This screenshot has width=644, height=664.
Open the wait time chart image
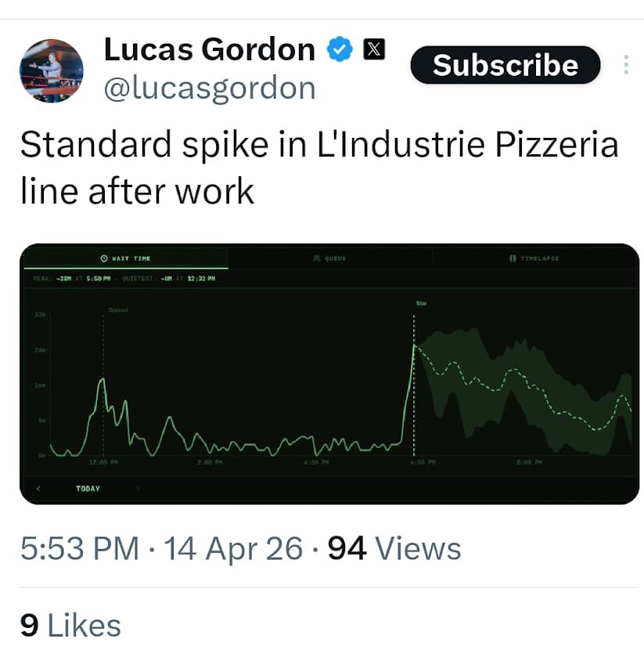pos(329,374)
